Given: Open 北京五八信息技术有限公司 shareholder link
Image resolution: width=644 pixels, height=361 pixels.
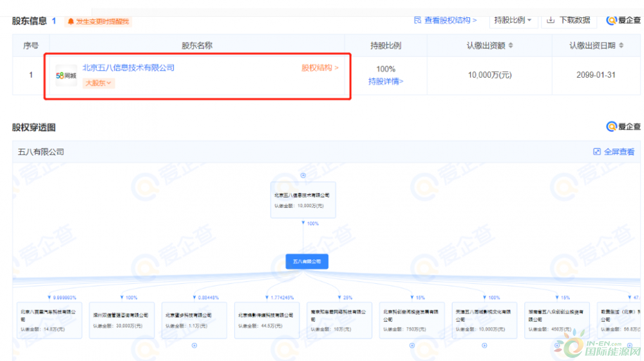Looking at the screenshot, I should click(x=128, y=68).
